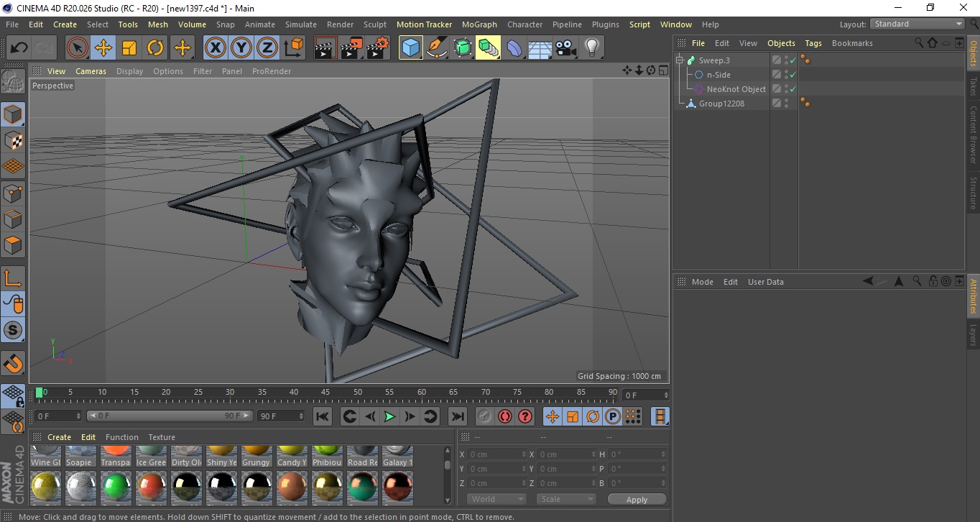Screen dimensions: 980x522
Task: Switch to Model mode
Action: point(13,114)
